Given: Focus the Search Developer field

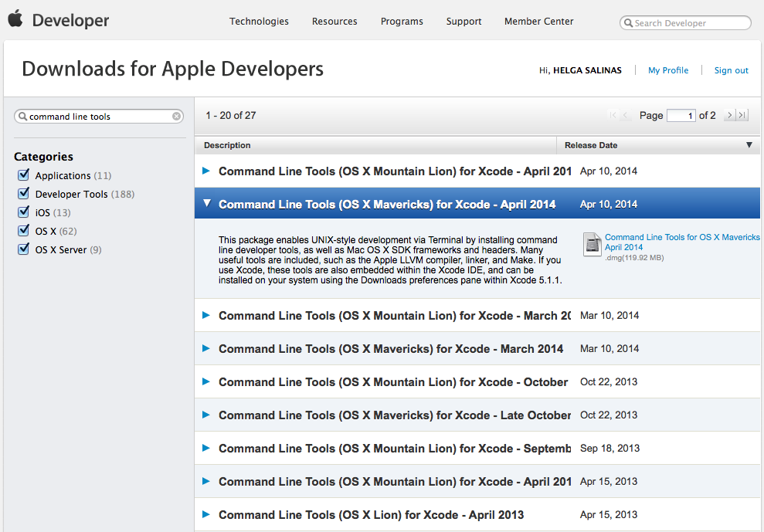Looking at the screenshot, I should (685, 23).
